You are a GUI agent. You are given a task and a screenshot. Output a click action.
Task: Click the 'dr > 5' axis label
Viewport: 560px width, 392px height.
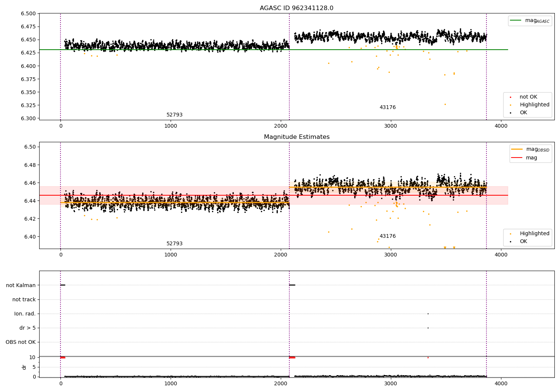[28, 328]
